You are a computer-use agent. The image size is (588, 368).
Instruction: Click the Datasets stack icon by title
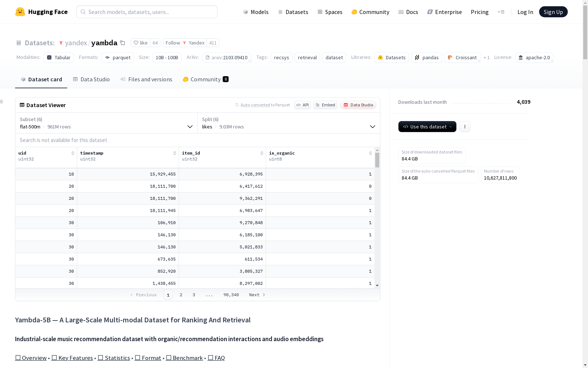click(x=19, y=43)
